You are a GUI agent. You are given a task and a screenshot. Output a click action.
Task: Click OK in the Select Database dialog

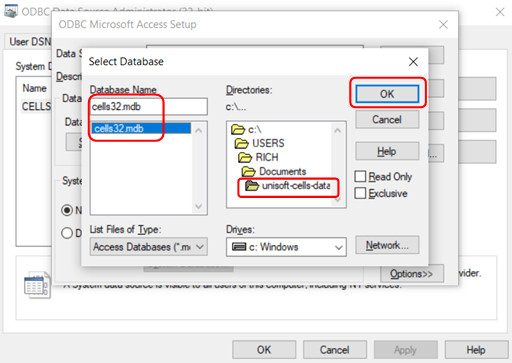click(x=387, y=94)
